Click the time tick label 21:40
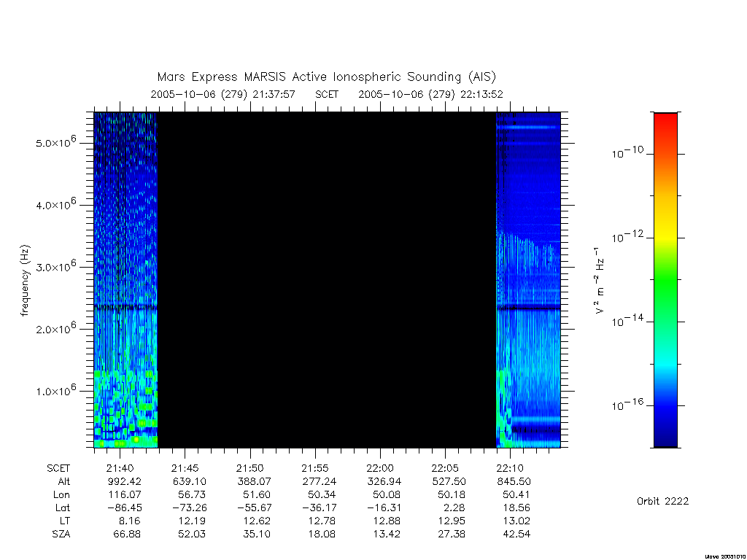Image resolution: width=747 pixels, height=560 pixels. 120,469
